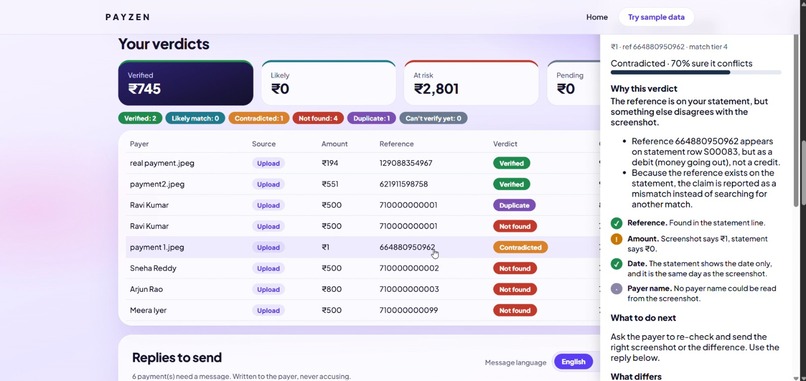Open the Sneha Reddy row
This screenshot has width=806, height=381.
point(363,268)
